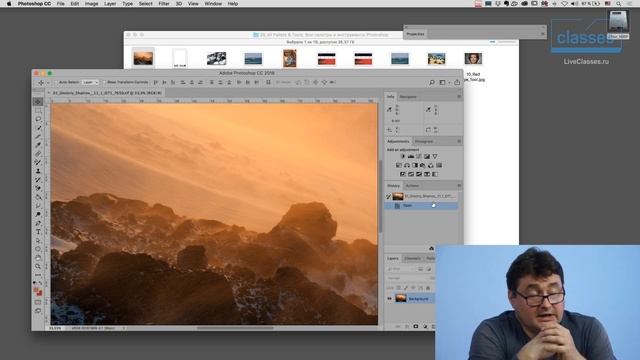Switch to the Navigator tab
This screenshot has width=640, height=360.
pyautogui.click(x=408, y=97)
